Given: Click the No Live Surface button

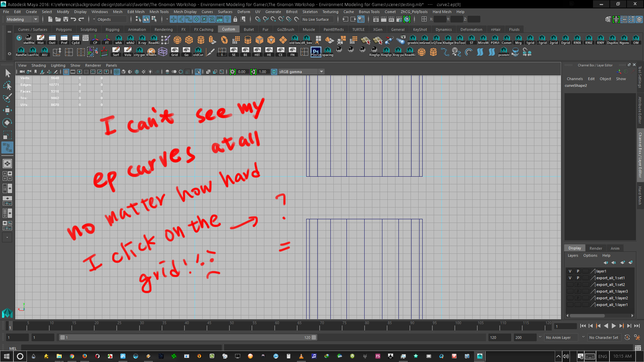Looking at the screenshot, I should click(315, 19).
